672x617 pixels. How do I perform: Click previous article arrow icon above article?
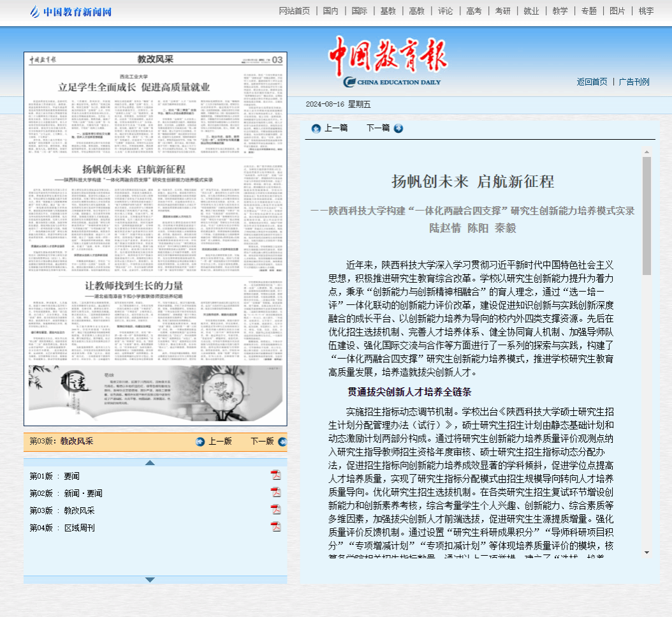[316, 128]
